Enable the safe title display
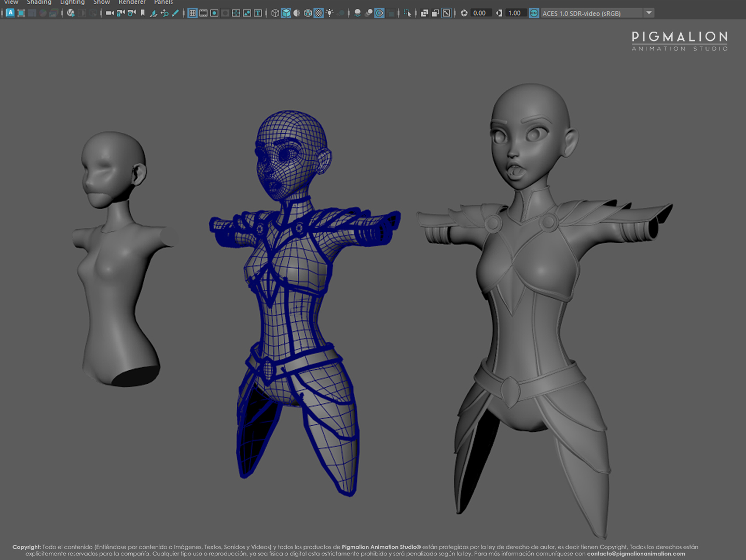Screen dimensions: 746x560 [257, 13]
